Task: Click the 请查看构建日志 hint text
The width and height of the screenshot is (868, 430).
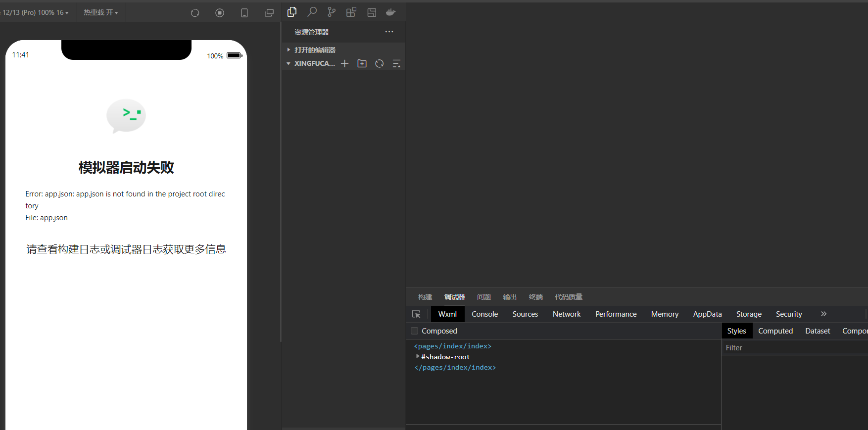Action: (126, 249)
